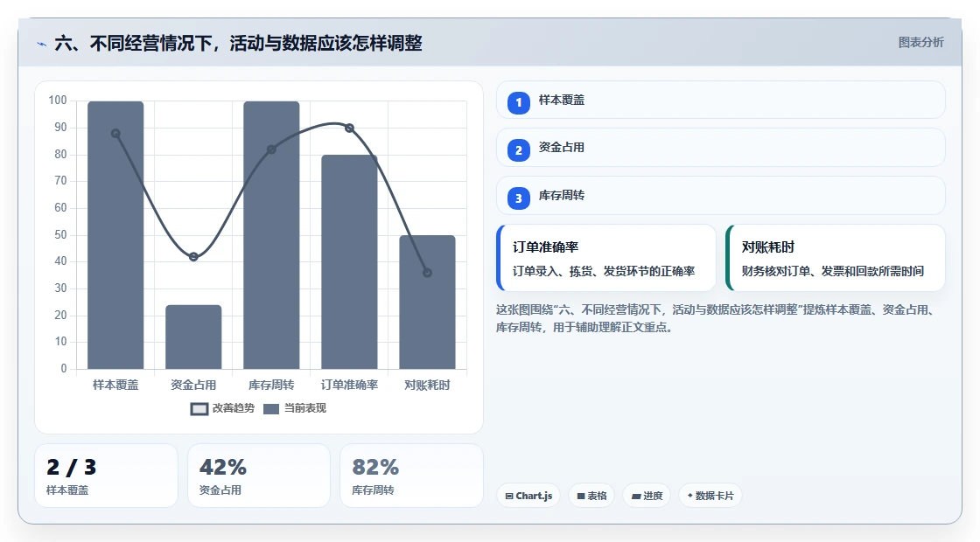Click the section title 六、不同经营情况下

pos(238,44)
